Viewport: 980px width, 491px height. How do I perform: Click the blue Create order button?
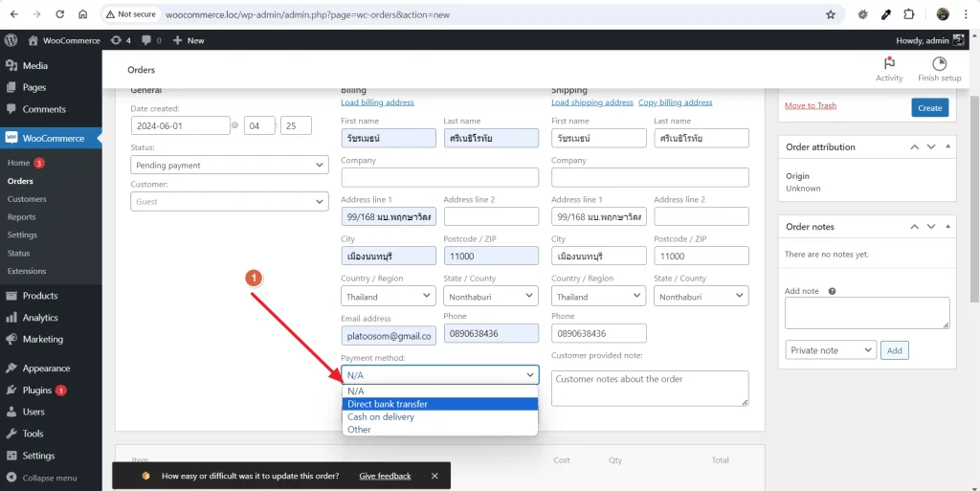(x=929, y=107)
